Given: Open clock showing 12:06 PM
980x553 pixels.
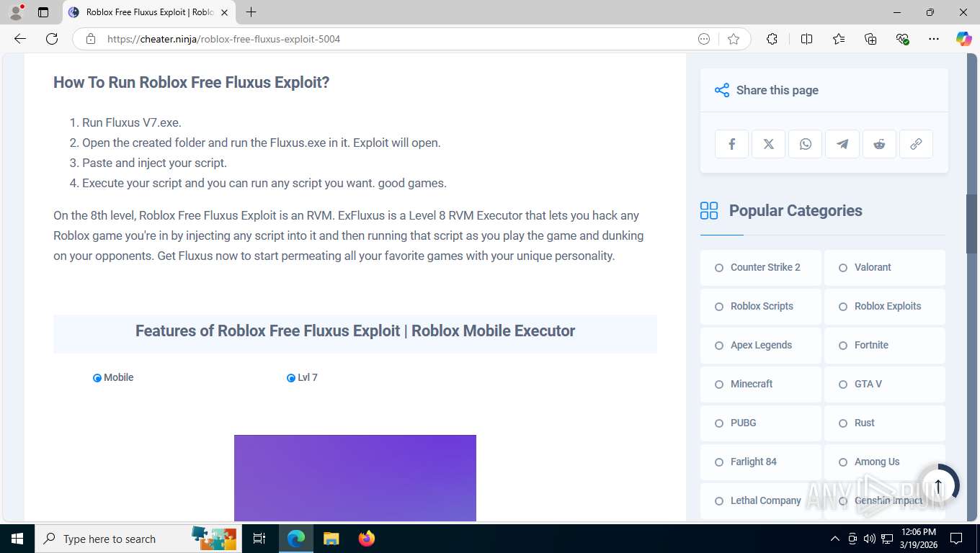Looking at the screenshot, I should 918,539.
